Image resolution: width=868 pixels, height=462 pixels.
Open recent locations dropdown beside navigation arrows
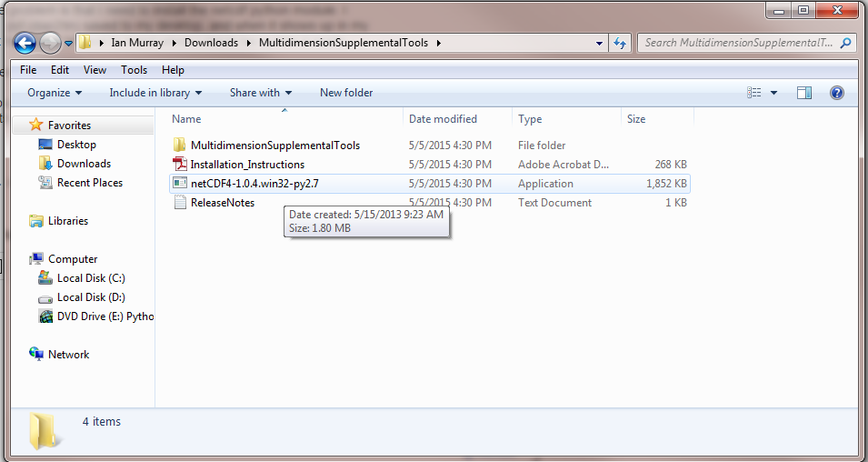(68, 44)
